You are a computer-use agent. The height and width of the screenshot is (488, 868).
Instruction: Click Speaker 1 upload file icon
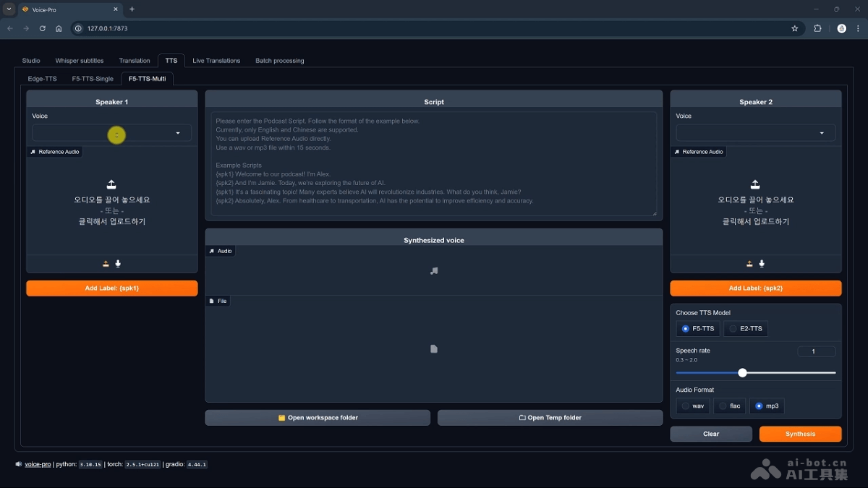106,264
